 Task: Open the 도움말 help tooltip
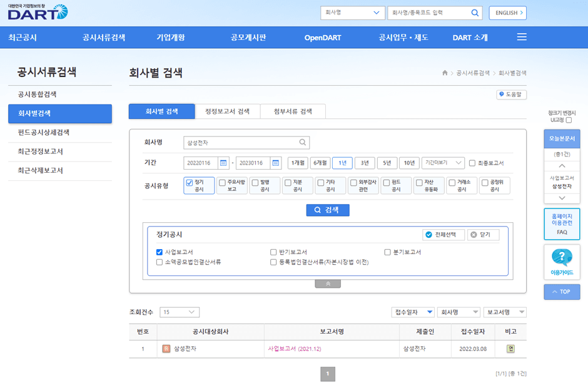(510, 94)
